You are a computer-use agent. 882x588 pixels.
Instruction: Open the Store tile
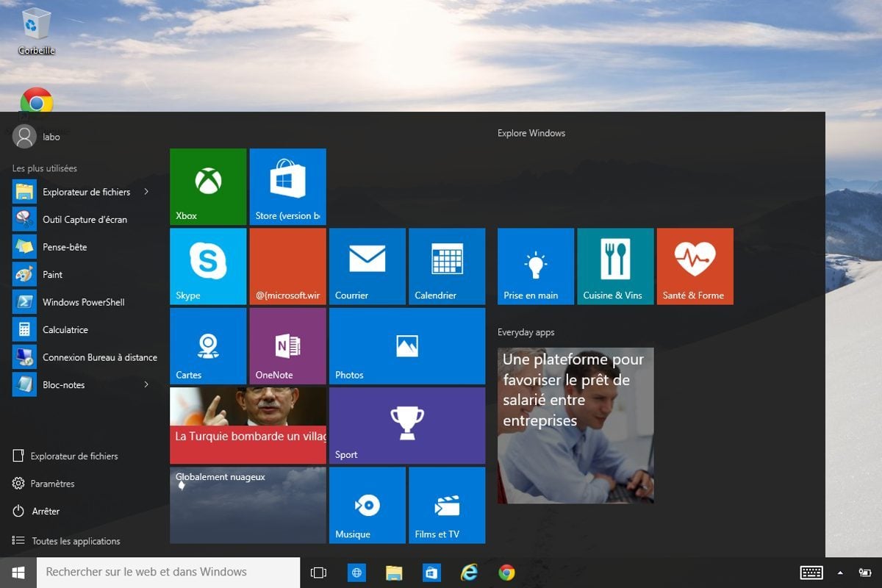click(287, 187)
